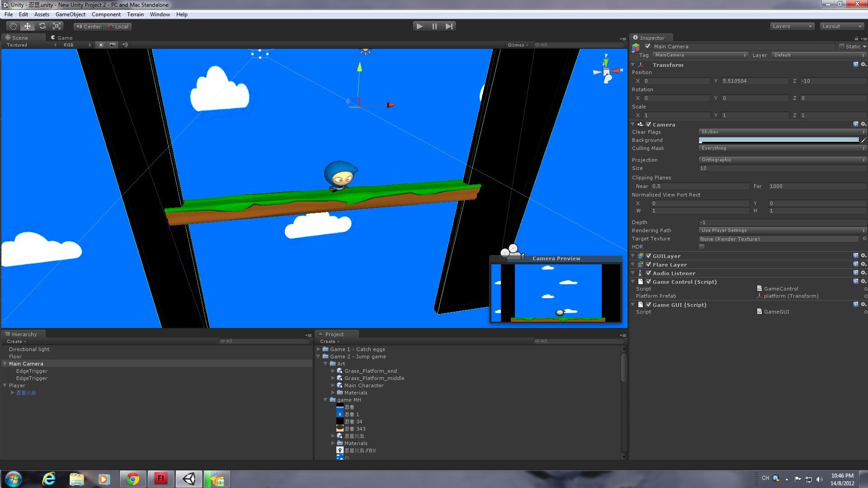Open Transform component settings gear
Image resolution: width=868 pixels, height=488 pixels.
(x=863, y=65)
